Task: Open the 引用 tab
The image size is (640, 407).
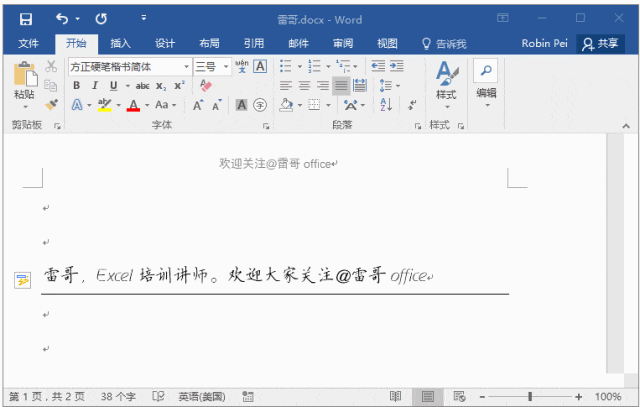Action: [x=254, y=43]
